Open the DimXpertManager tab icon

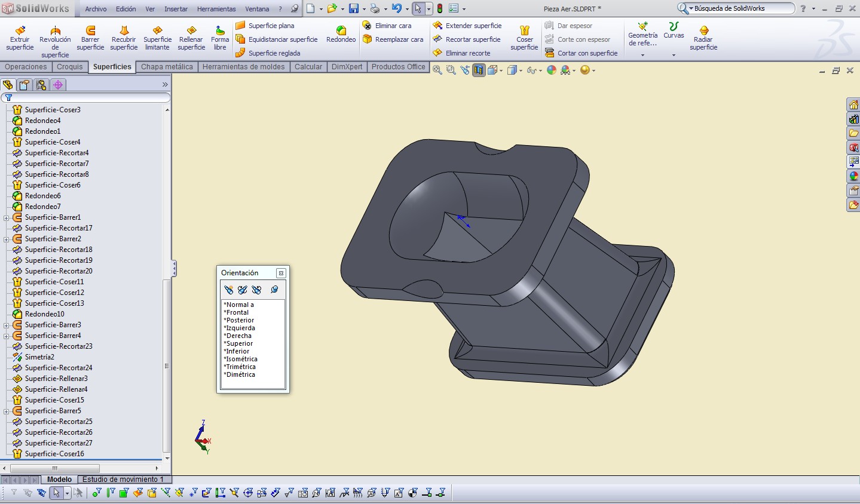(58, 85)
